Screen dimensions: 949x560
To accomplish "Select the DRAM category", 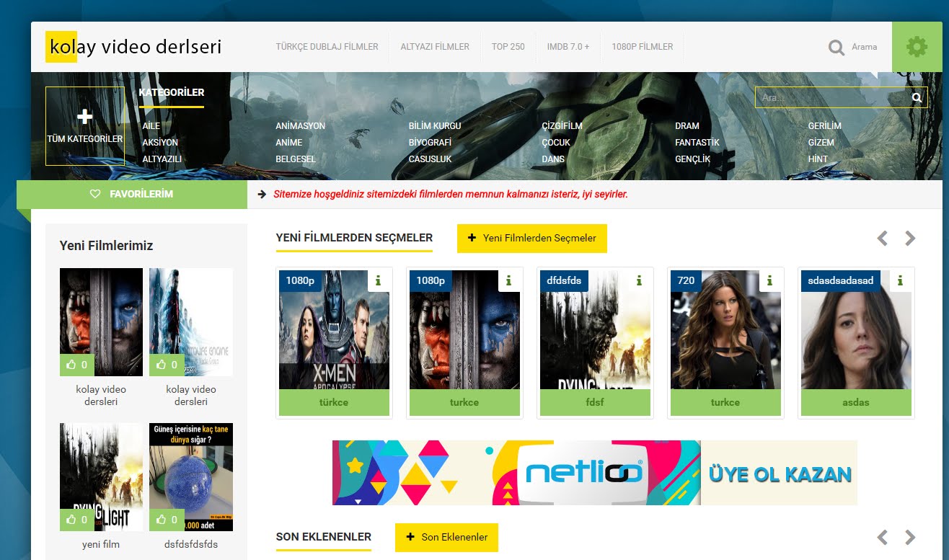I will pos(687,126).
